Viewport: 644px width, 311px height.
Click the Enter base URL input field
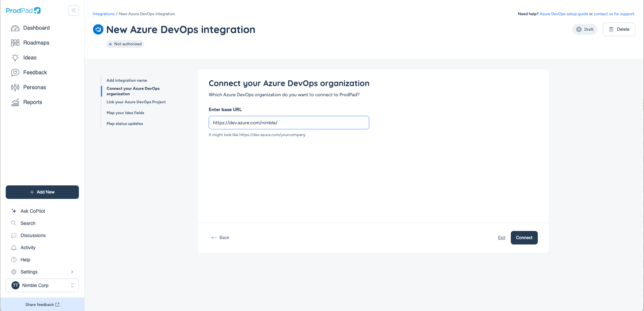289,123
